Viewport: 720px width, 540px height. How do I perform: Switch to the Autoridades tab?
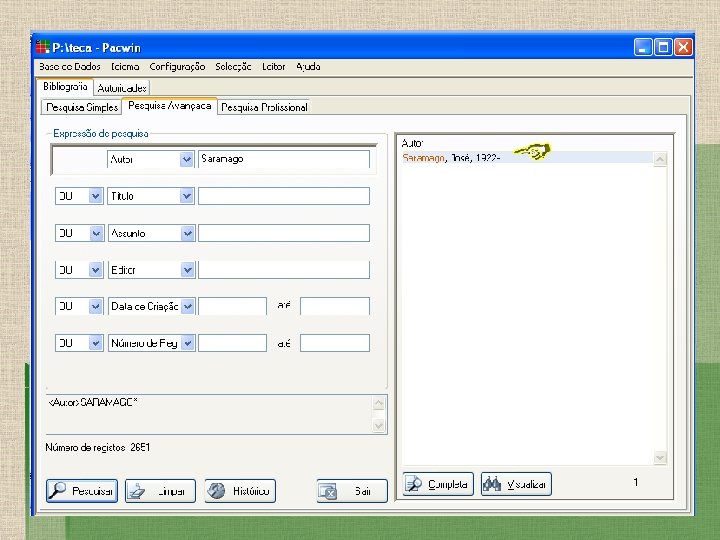[122, 88]
